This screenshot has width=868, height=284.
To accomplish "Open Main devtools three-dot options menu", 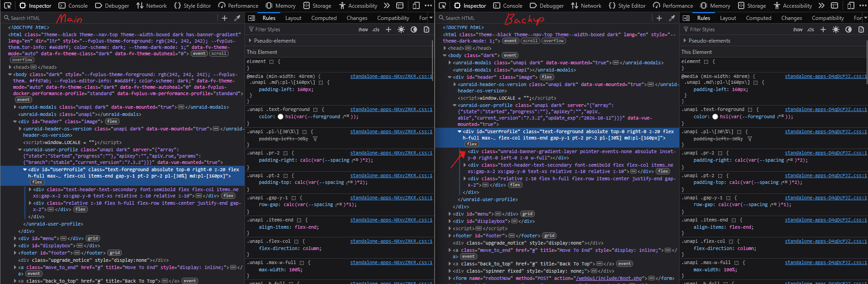I will [x=428, y=6].
